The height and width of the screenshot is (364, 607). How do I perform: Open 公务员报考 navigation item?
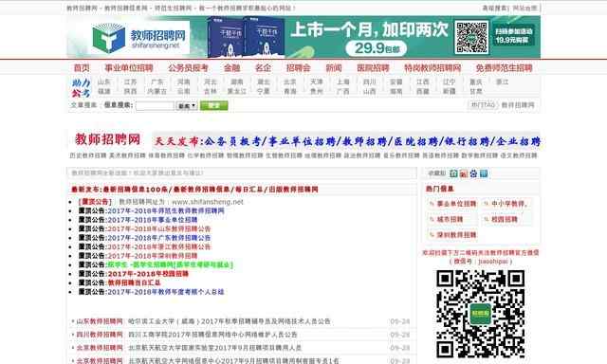tap(188, 67)
